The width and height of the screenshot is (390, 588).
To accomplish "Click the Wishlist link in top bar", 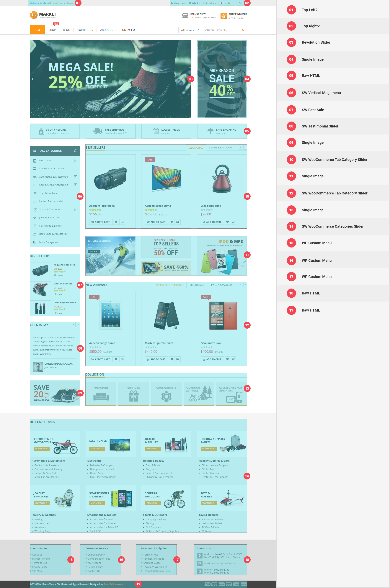I will click(x=195, y=3).
